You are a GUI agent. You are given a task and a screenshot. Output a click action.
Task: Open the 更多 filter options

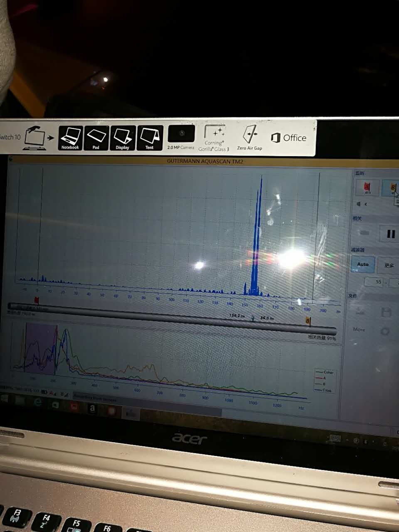click(x=389, y=266)
